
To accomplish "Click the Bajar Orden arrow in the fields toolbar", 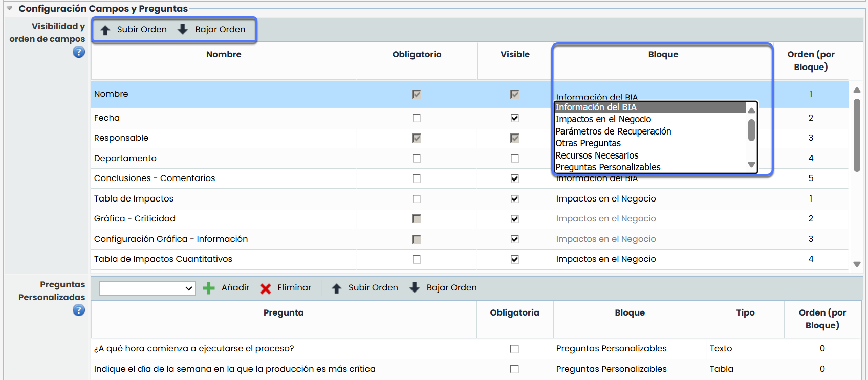I will [183, 30].
